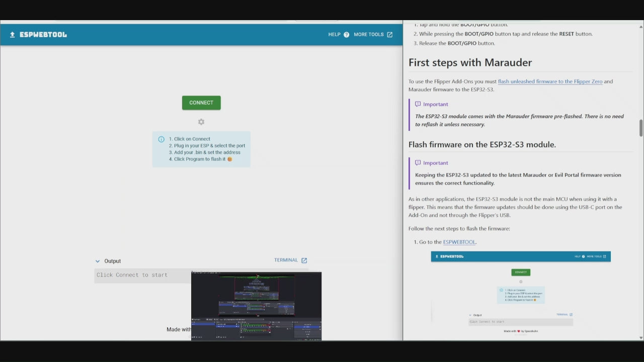Image resolution: width=644 pixels, height=362 pixels.
Task: Click the documentation page scrollbar thumb
Action: click(641, 128)
